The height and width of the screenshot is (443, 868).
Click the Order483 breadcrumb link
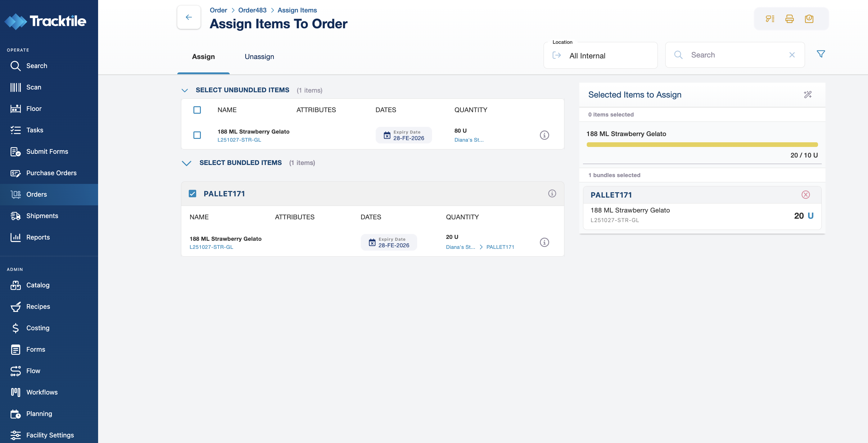tap(252, 10)
